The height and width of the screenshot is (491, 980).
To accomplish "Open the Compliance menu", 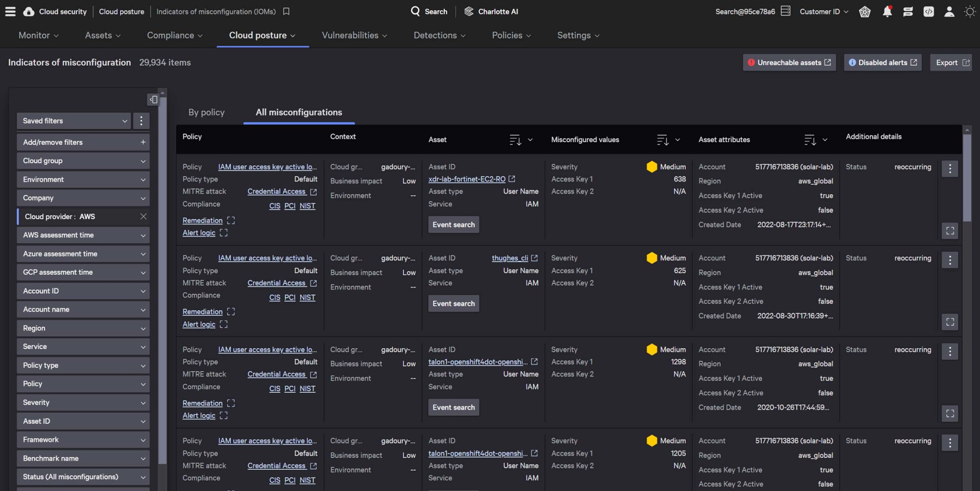I will click(175, 35).
